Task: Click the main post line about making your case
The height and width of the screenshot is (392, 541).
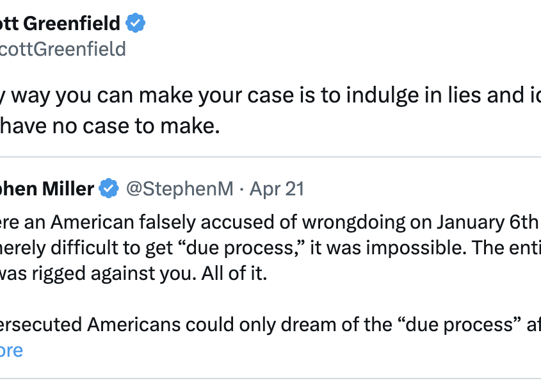Action: [269, 95]
